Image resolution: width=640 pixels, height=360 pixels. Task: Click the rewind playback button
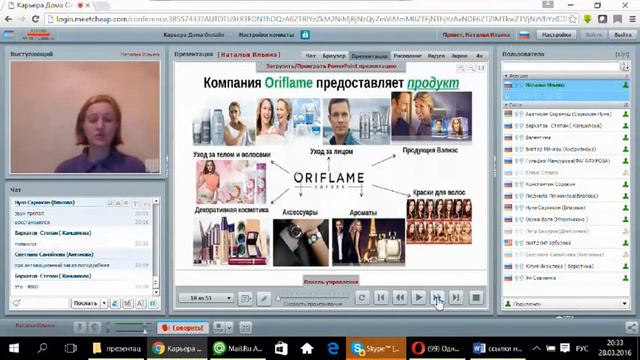400,298
